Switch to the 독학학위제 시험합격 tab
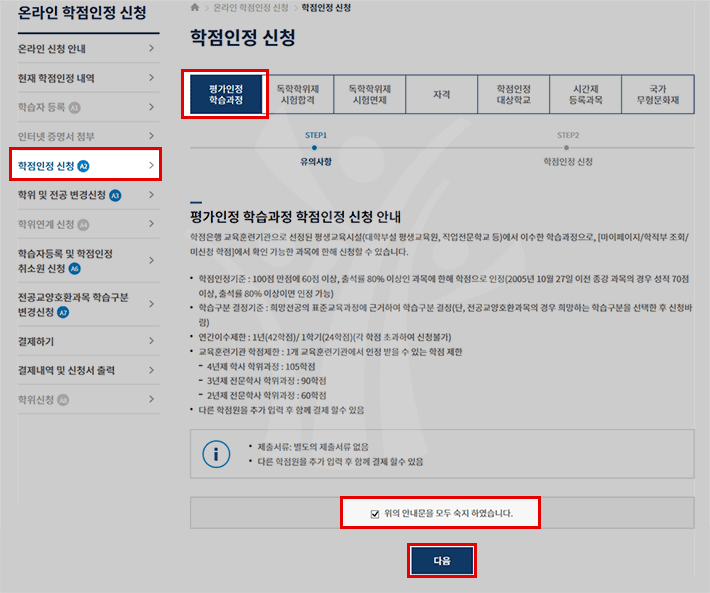The width and height of the screenshot is (710, 593). point(298,95)
